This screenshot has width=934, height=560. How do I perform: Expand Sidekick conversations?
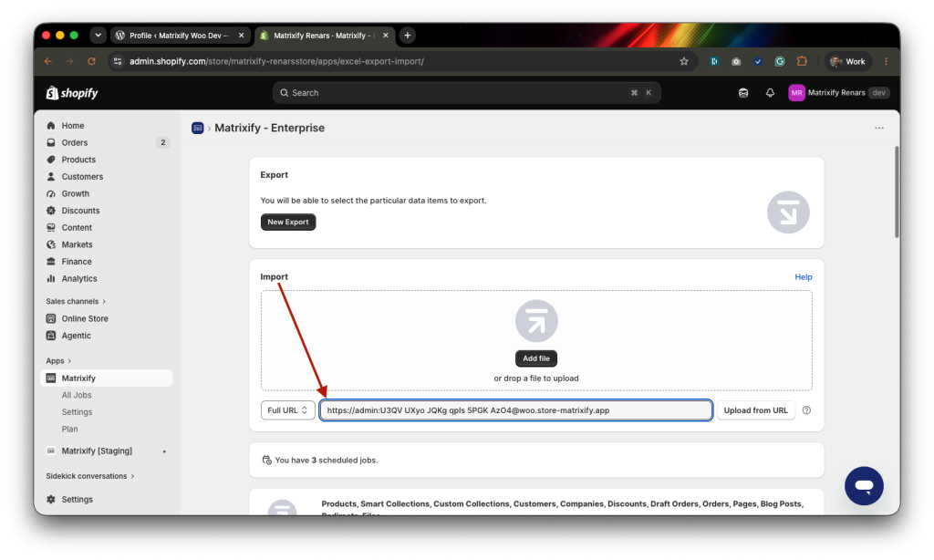tap(90, 476)
